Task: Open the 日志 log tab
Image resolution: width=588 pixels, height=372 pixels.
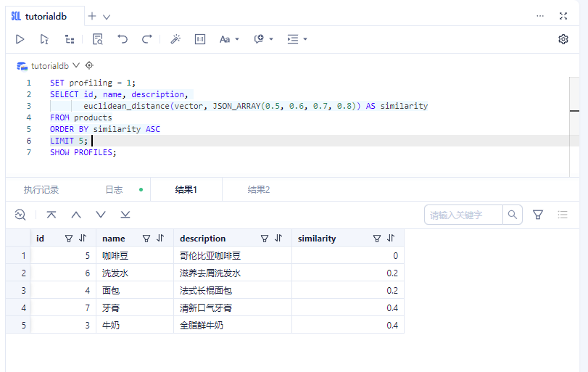Action: click(114, 190)
